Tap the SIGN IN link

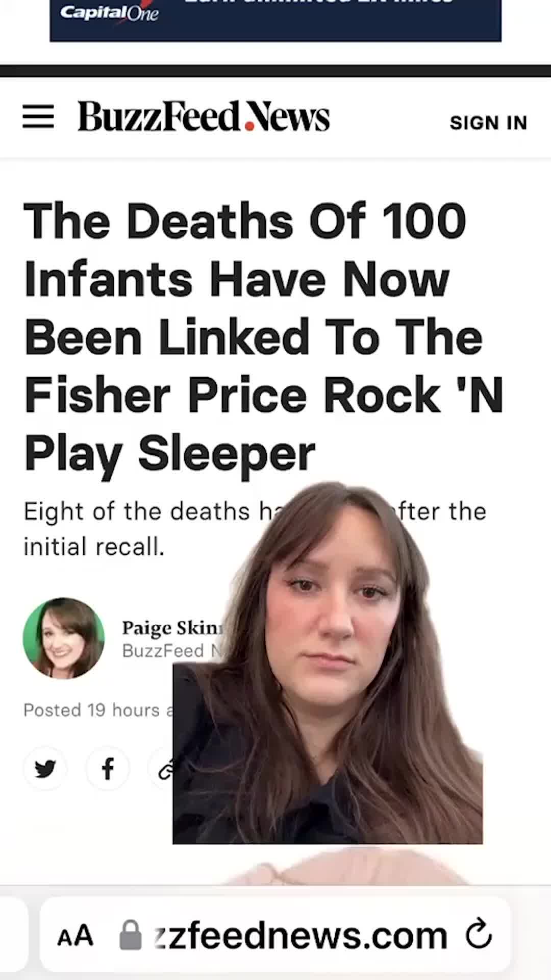tap(488, 122)
